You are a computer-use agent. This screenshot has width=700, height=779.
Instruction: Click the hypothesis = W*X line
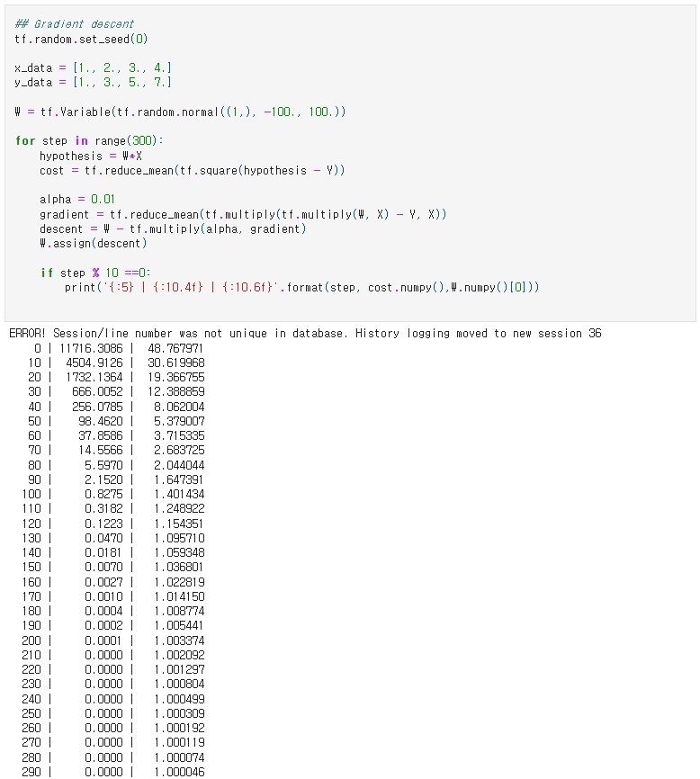pyautogui.click(x=91, y=156)
